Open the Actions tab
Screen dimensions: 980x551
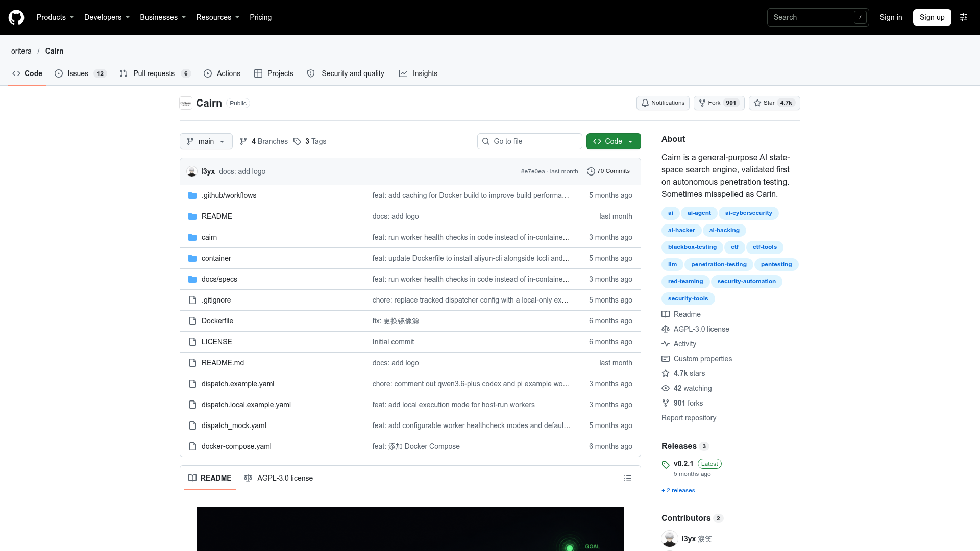pyautogui.click(x=222, y=73)
